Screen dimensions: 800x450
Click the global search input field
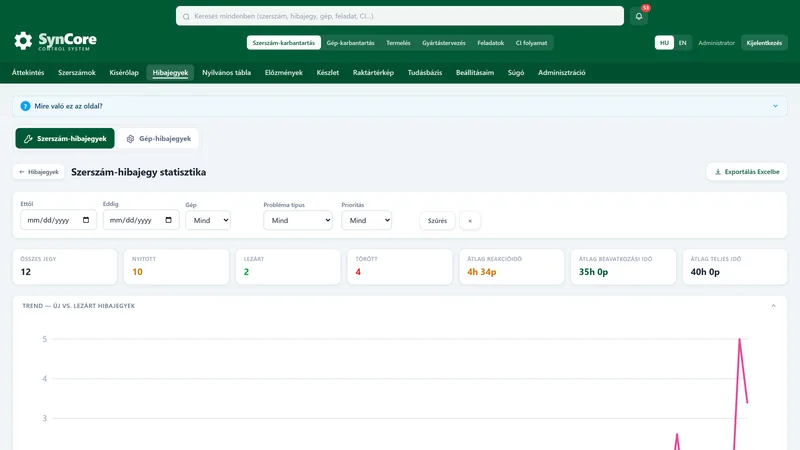400,16
